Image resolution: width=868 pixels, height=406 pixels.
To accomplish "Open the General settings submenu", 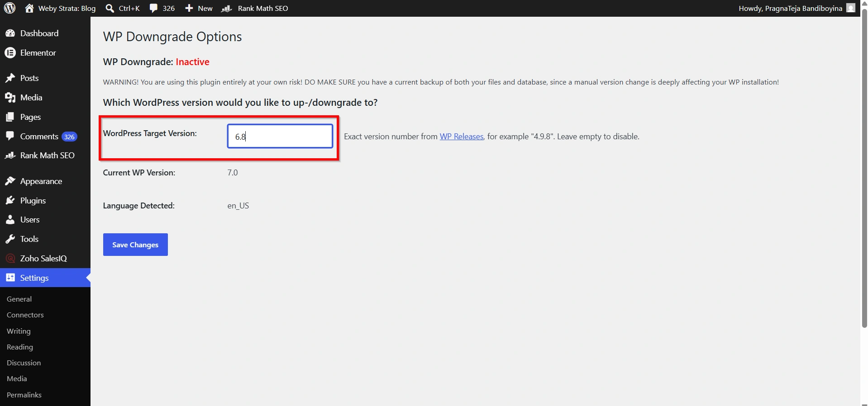I will pyautogui.click(x=19, y=299).
